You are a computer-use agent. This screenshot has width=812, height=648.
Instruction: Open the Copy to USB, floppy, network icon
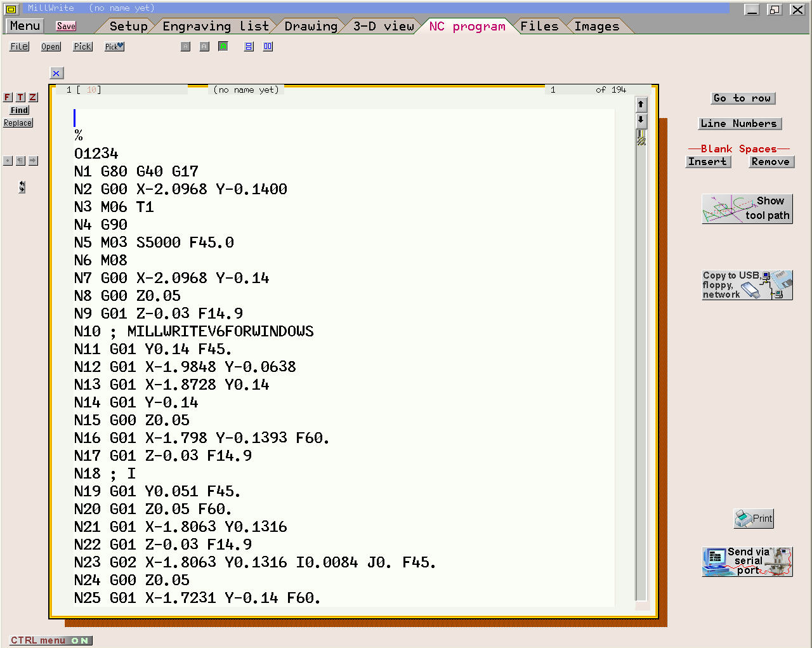[747, 285]
